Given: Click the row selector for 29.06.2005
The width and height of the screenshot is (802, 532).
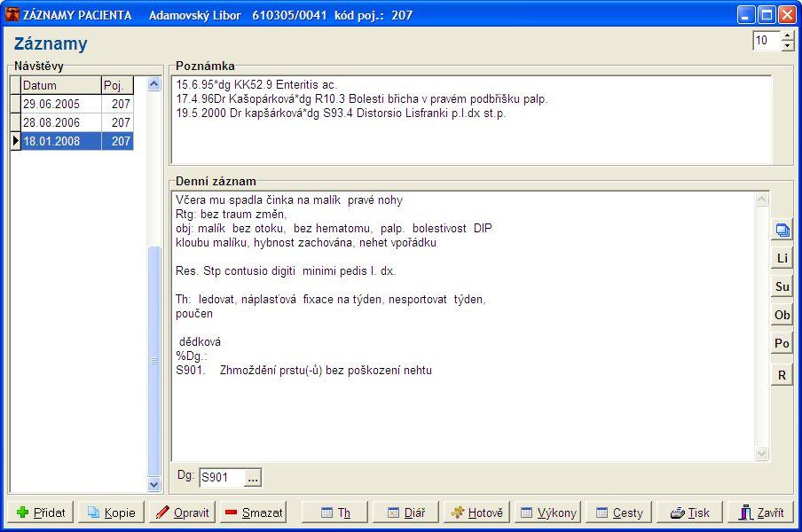Looking at the screenshot, I should click(x=15, y=105).
